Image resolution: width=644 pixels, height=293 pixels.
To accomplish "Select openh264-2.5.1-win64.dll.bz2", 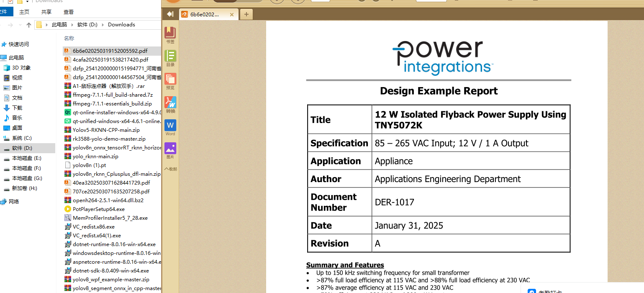I will (x=108, y=200).
